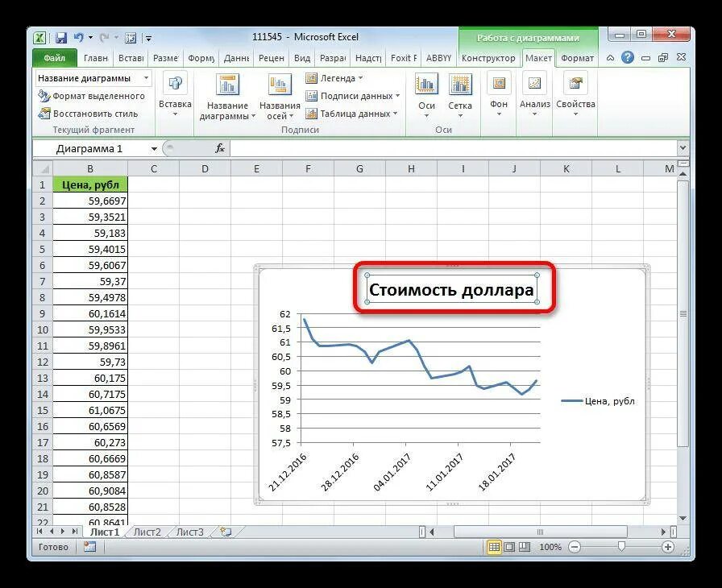Click the Название диаграммы ribbon icon
The height and width of the screenshot is (588, 722).
(227, 85)
